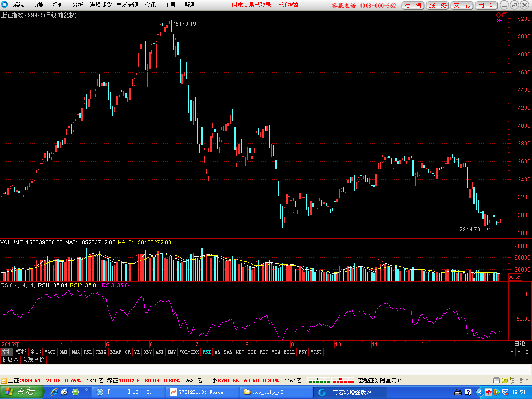The height and width of the screenshot is (399, 532).
Task: Switch to the new_swhy_v6 folder taskbar window
Action: 276,392
